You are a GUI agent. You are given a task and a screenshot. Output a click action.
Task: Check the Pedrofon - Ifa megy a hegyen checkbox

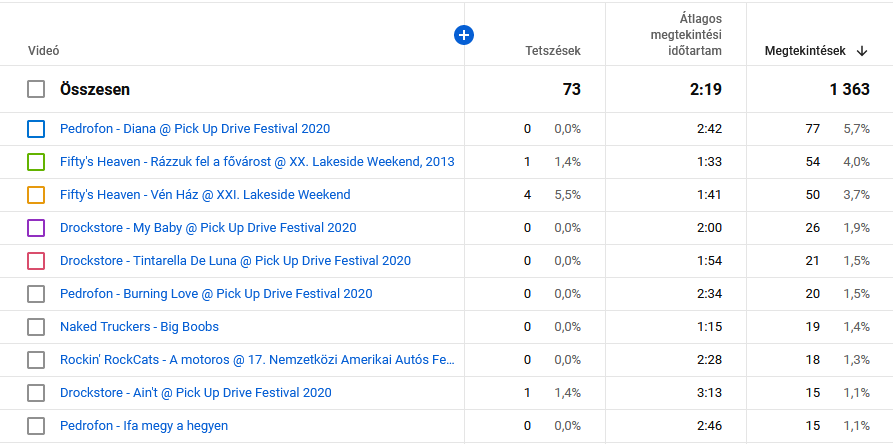[36, 426]
